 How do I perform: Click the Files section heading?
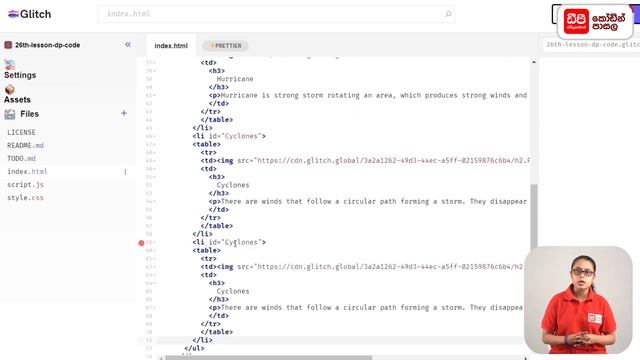coord(29,114)
